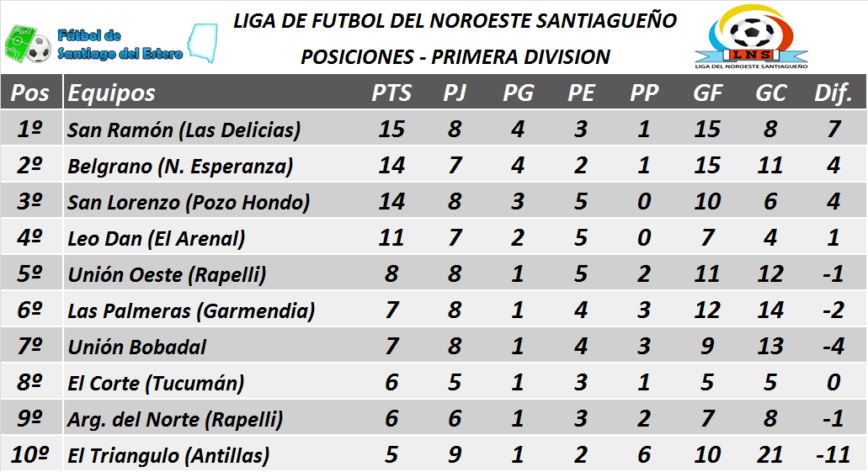Click Unión Oeste (Rapelli) team name
The width and height of the screenshot is (868, 472).
167,274
